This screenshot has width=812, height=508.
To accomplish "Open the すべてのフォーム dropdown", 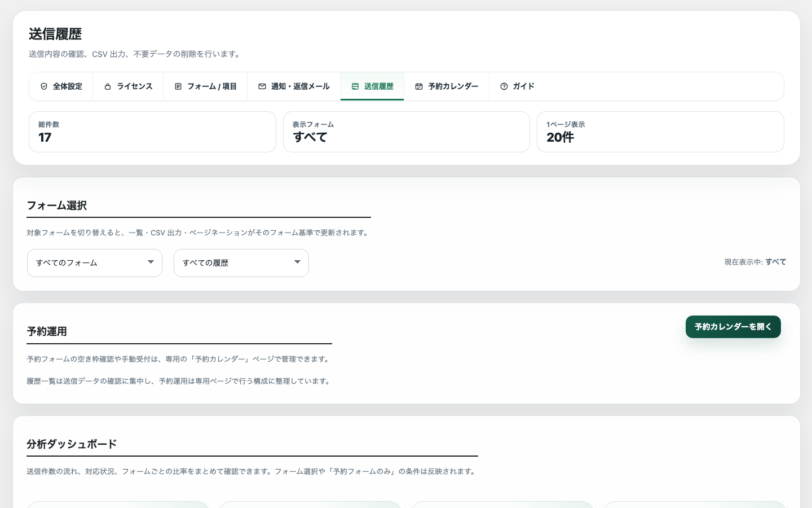I will [95, 263].
